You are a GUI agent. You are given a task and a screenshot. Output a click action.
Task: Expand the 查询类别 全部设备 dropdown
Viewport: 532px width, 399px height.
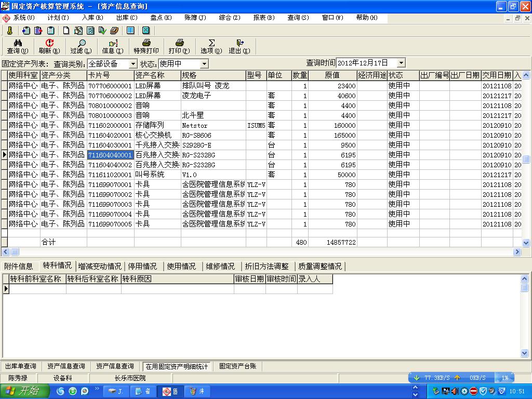click(x=133, y=64)
